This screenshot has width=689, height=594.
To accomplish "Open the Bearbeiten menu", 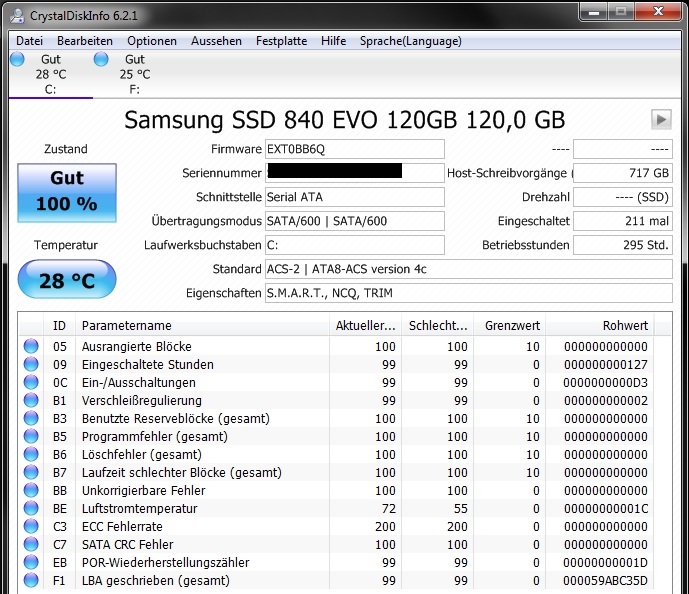I will (85, 41).
